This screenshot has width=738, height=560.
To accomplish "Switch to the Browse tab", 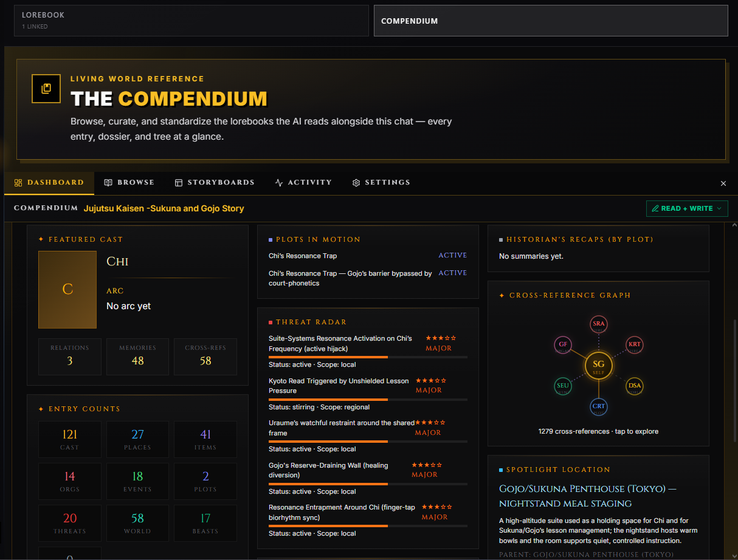I will tap(129, 183).
